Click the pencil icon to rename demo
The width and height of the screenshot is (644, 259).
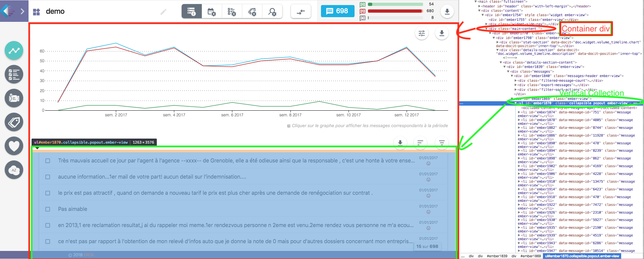pos(164,12)
